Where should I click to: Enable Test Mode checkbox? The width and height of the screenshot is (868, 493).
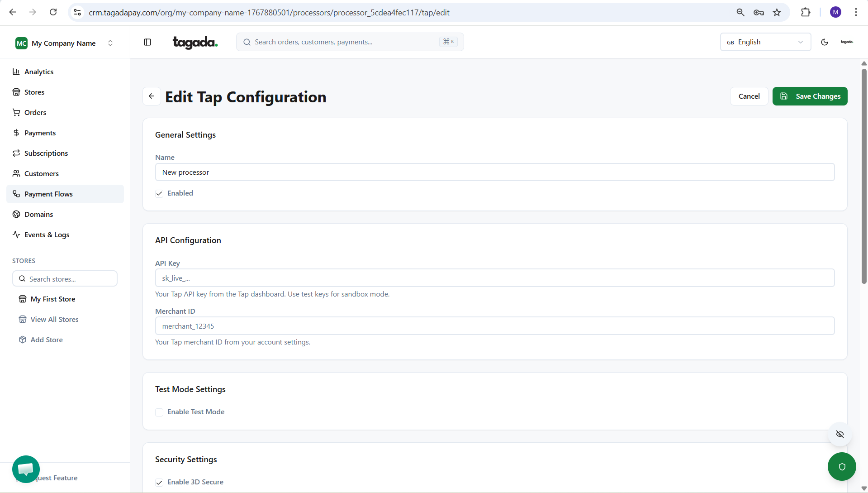coord(159,412)
